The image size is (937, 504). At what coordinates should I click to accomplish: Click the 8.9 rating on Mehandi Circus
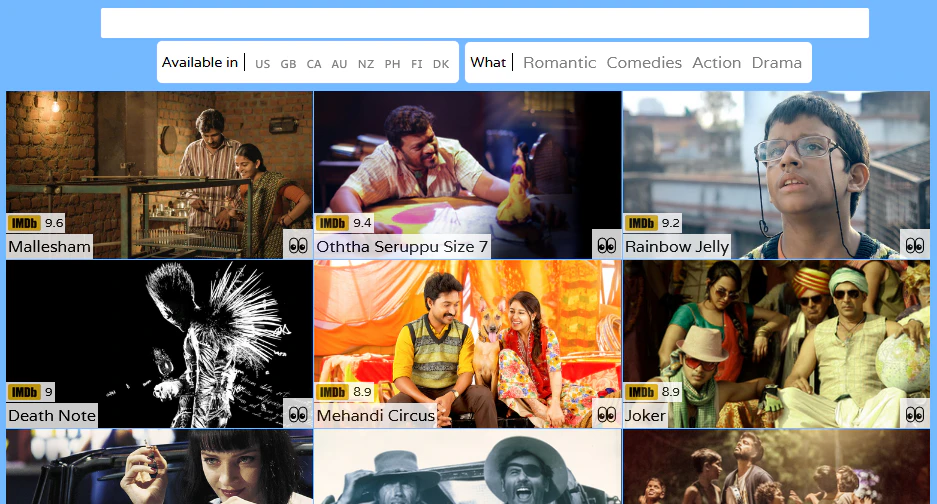(x=362, y=392)
